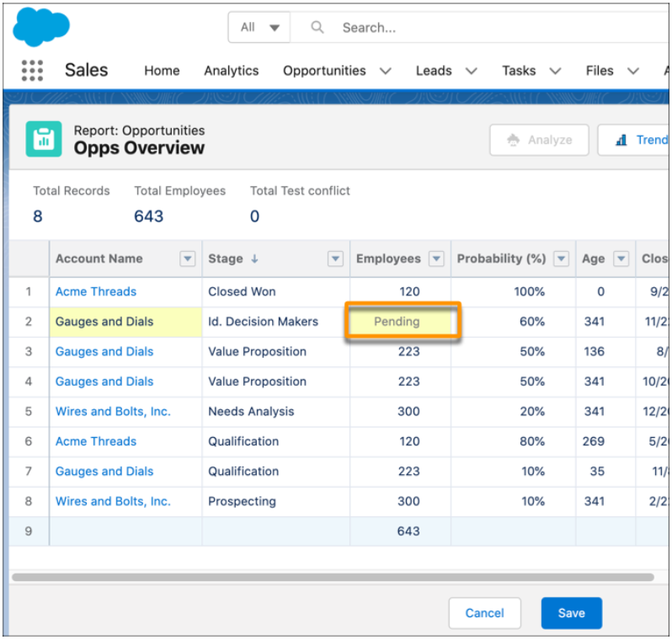The image size is (672, 640).
Task: Click the Salesforce cloud logo
Action: pyautogui.click(x=41, y=27)
